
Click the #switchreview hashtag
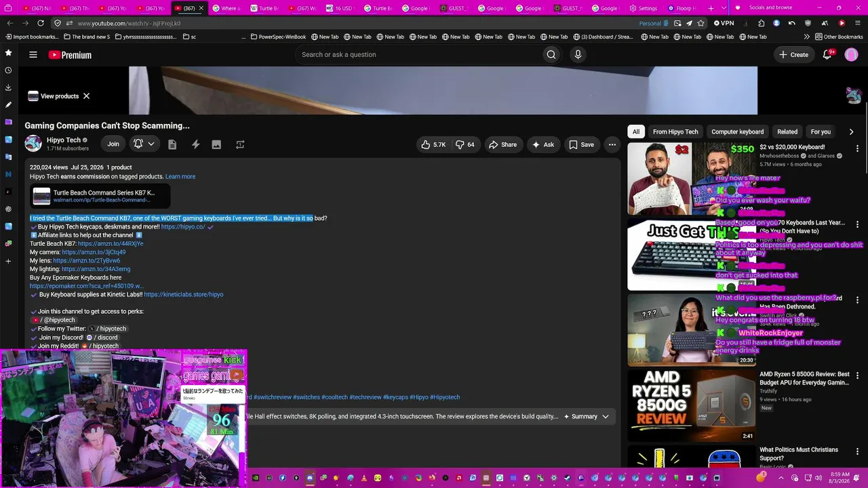pos(272,397)
